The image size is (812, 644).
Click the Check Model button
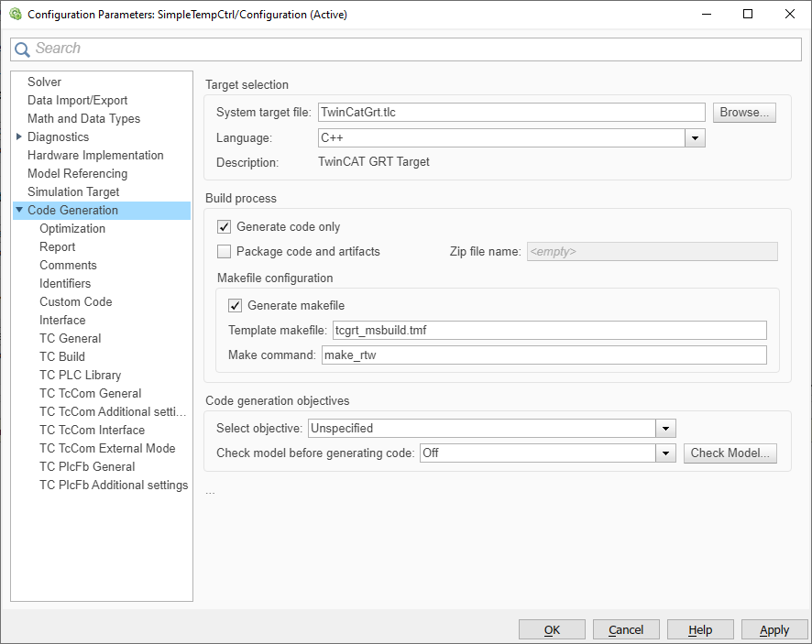click(x=730, y=453)
